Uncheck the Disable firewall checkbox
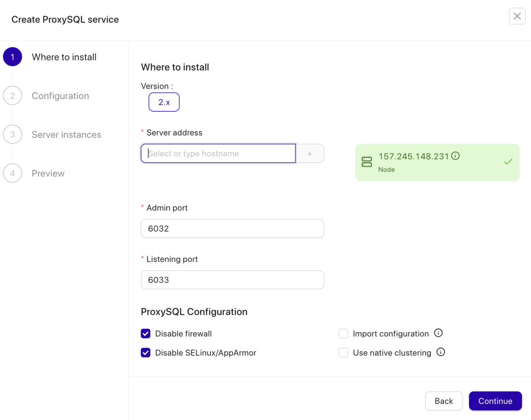 point(146,333)
